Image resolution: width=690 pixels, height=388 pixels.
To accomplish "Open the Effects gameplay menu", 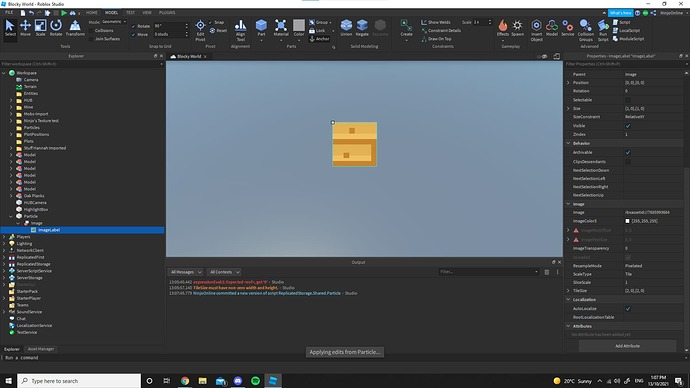I will pos(503,28).
